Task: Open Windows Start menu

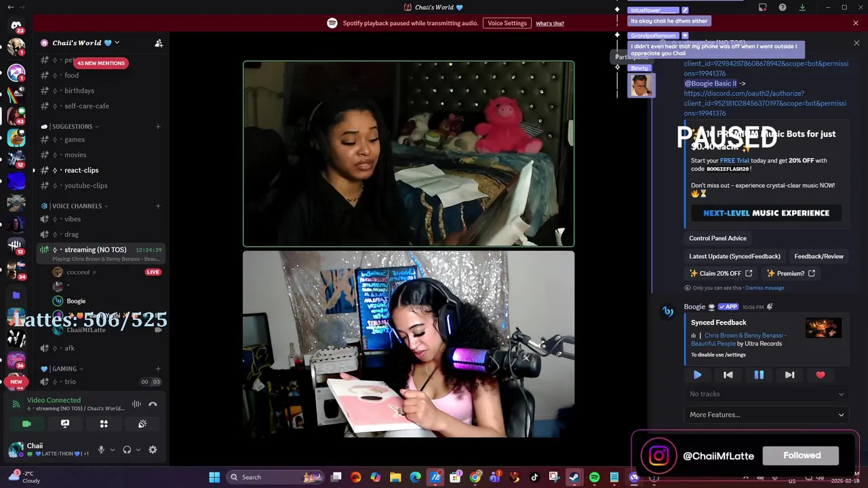Action: click(214, 477)
